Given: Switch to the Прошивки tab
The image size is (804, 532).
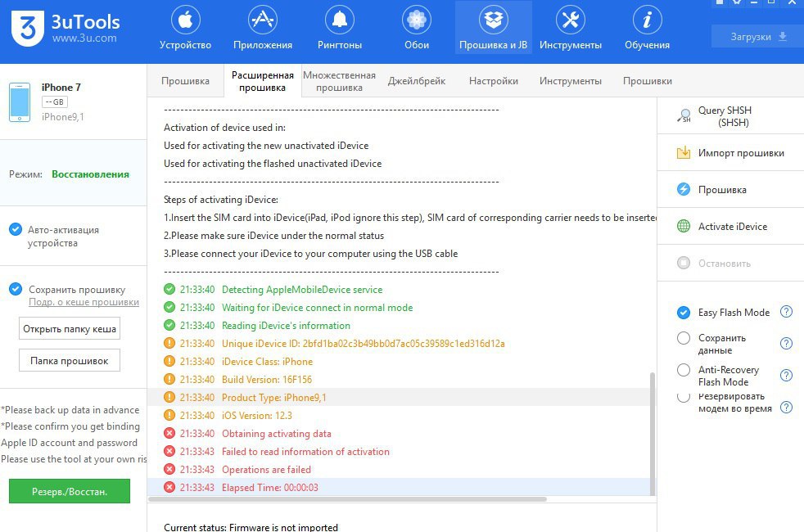Looking at the screenshot, I should [x=647, y=81].
